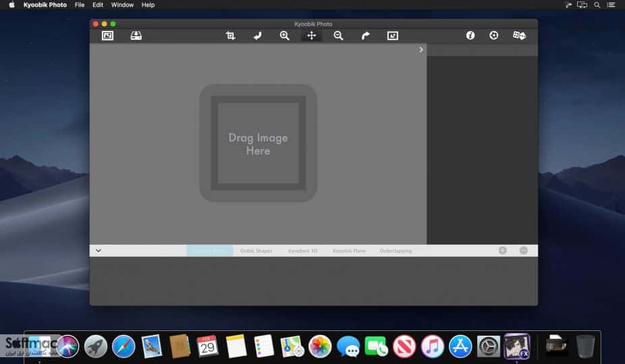Image resolution: width=625 pixels, height=364 pixels.
Task: Click the fit image to window icon
Action: tap(393, 36)
